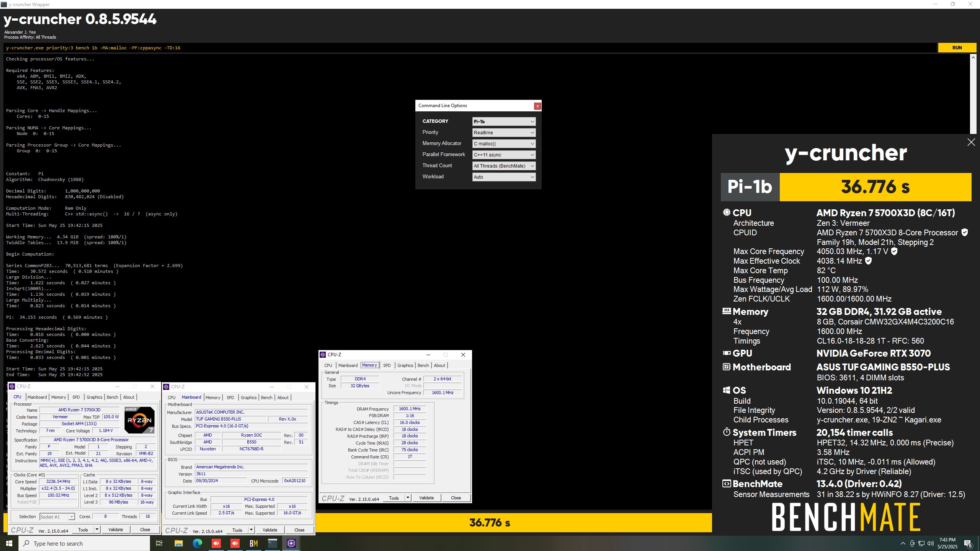Click Validate in CPU-Z processor window
The image size is (980, 551).
116,530
